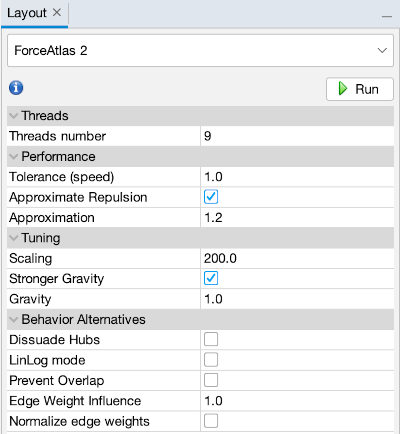Edit the Edge Weight Influence value
The height and width of the screenshot is (434, 400).
click(297, 401)
